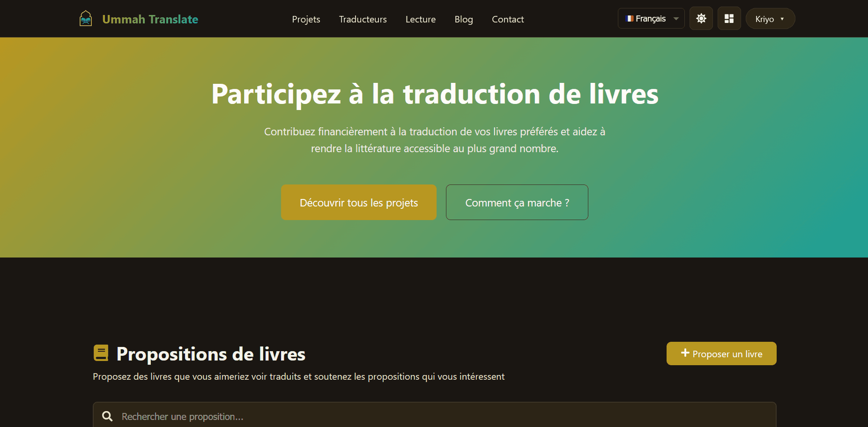Click Comment ça marche ?

coord(517,202)
